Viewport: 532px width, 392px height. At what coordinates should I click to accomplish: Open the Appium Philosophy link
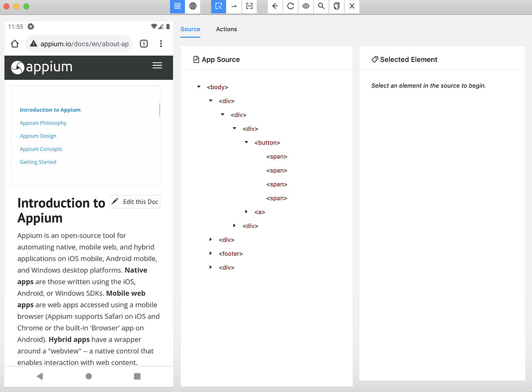click(43, 123)
